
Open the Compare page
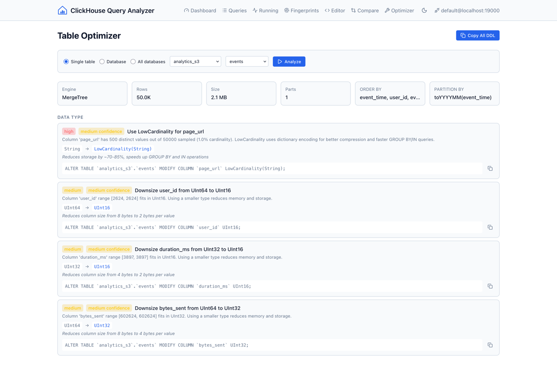coord(365,10)
